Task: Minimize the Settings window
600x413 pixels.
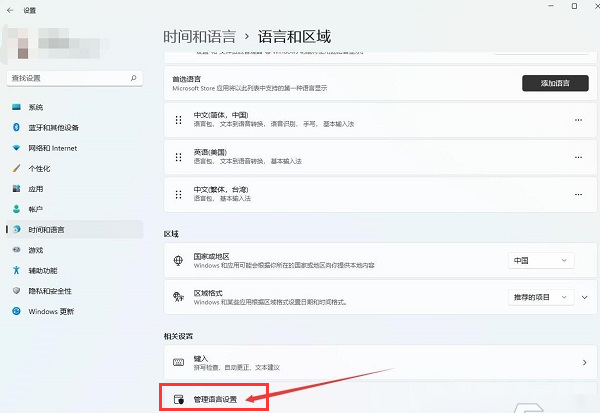Action: [551, 6]
